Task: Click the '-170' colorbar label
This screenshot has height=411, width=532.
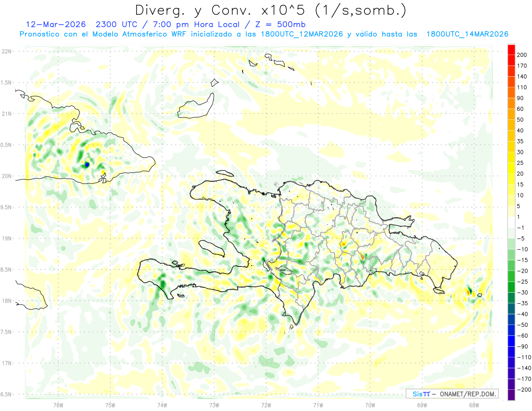Action: (x=524, y=379)
